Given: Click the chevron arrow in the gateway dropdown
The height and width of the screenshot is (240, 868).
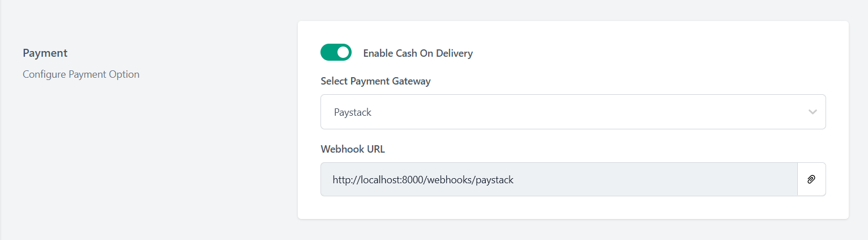Looking at the screenshot, I should (x=813, y=112).
